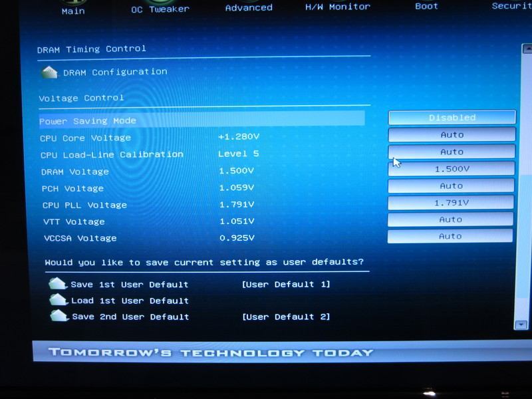Viewport: 532px width, 399px height.
Task: Select Save 2nd User Default
Action: [x=130, y=317]
